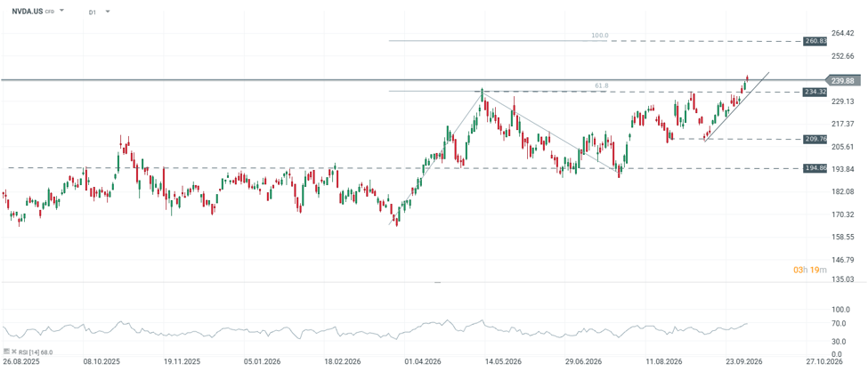868x372 pixels.
Task: Open the D1 timeframe dropdown arrow
Action: (x=108, y=11)
